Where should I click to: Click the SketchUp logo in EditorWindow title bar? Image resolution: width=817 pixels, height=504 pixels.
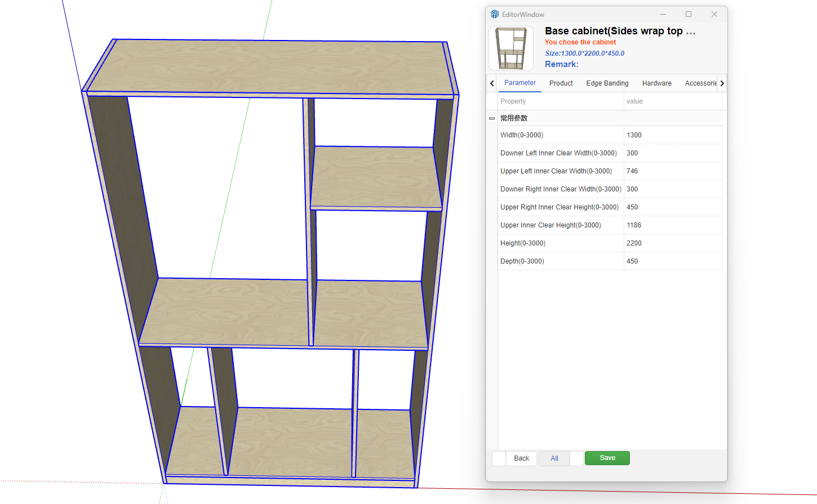[495, 14]
